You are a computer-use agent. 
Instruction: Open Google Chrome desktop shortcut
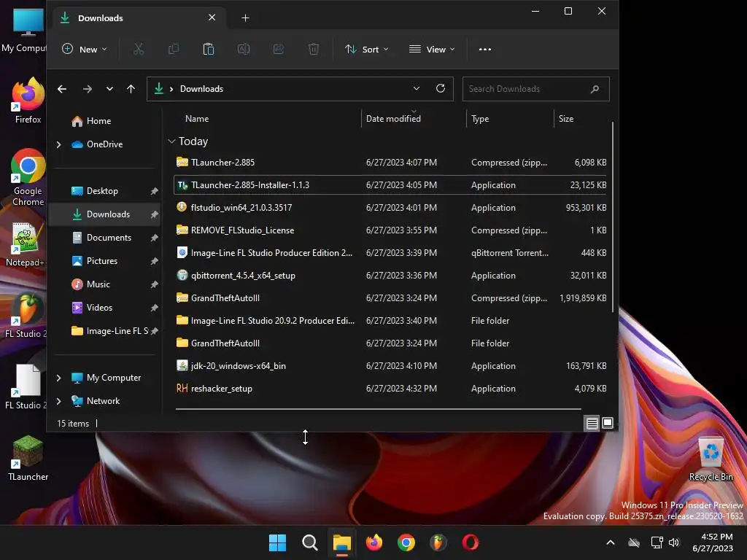[x=28, y=177]
